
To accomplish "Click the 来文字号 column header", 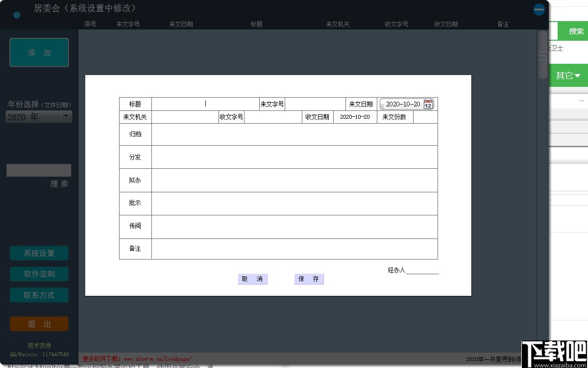I will pyautogui.click(x=128, y=24).
